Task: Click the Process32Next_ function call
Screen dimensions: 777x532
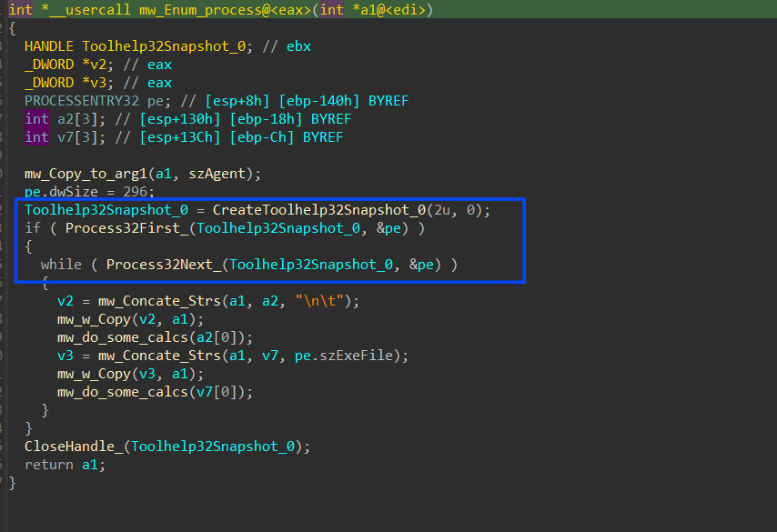Action: pyautogui.click(x=164, y=265)
